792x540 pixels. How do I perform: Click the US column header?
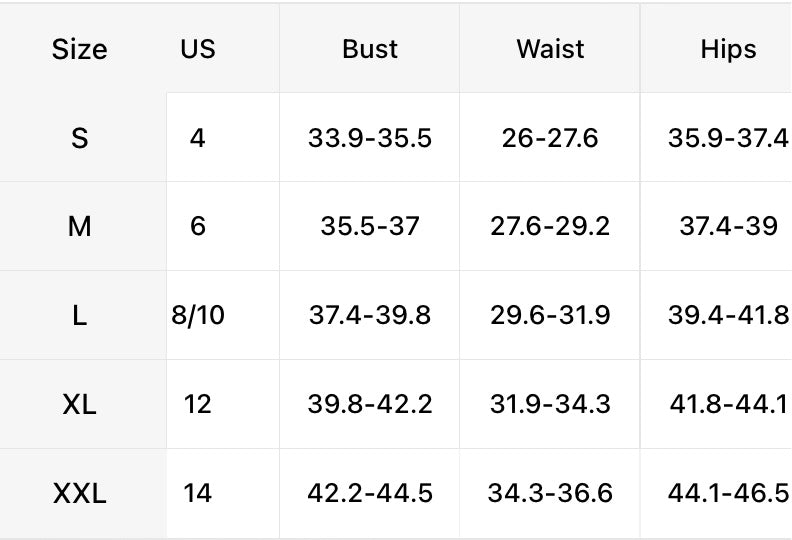[x=198, y=49]
